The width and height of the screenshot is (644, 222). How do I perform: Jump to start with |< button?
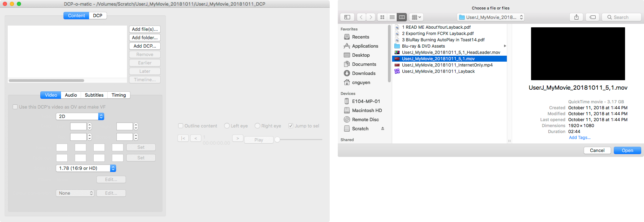coord(183,138)
